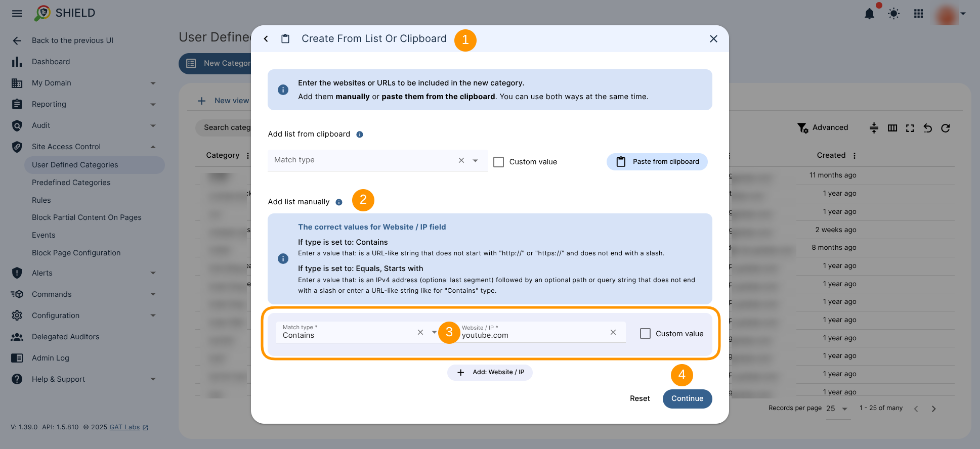Image resolution: width=980 pixels, height=449 pixels.
Task: Clear the youtube.com website value
Action: (x=613, y=332)
